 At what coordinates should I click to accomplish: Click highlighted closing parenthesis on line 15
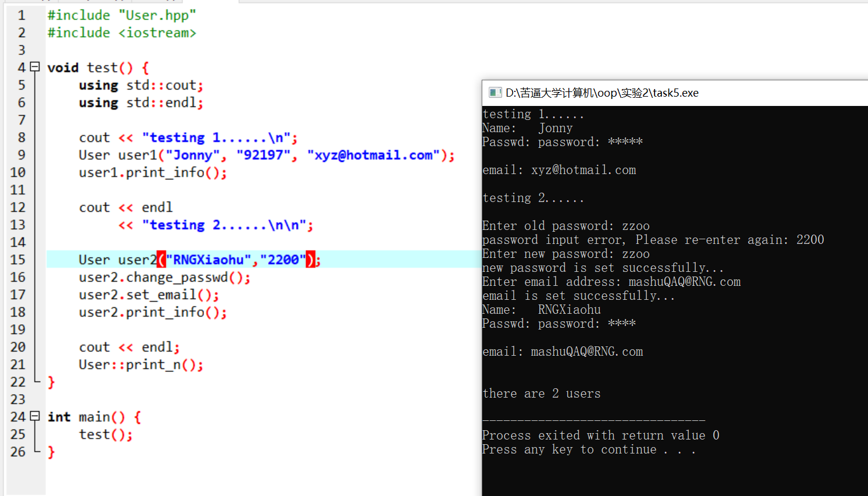click(x=311, y=260)
